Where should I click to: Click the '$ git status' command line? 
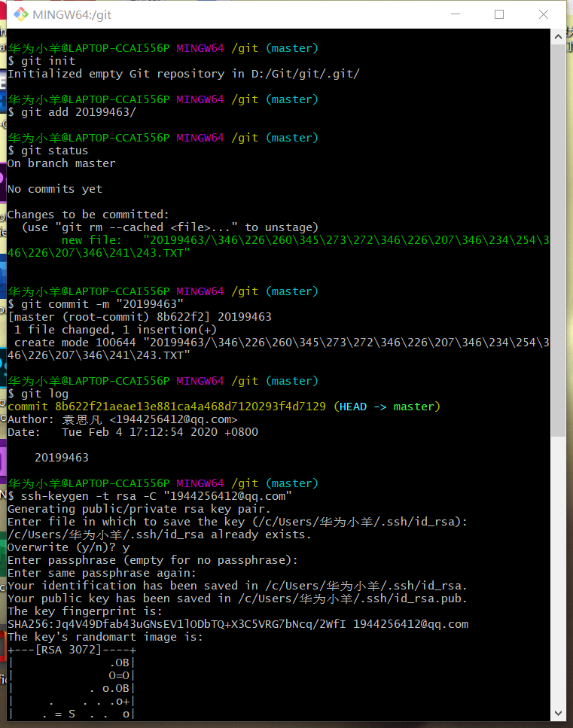click(x=48, y=151)
